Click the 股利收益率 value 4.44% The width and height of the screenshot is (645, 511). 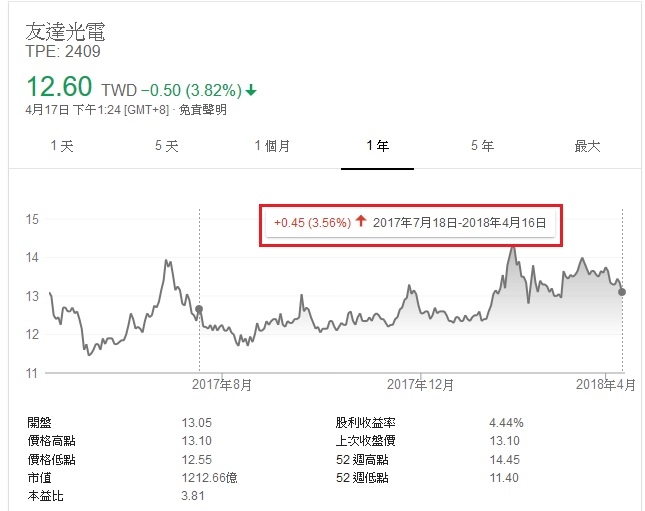coord(506,423)
